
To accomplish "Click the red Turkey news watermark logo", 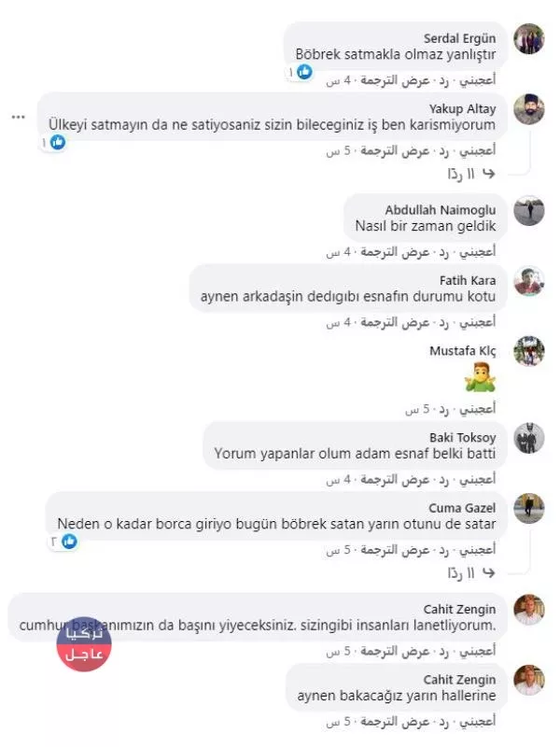I will click(x=84, y=644).
